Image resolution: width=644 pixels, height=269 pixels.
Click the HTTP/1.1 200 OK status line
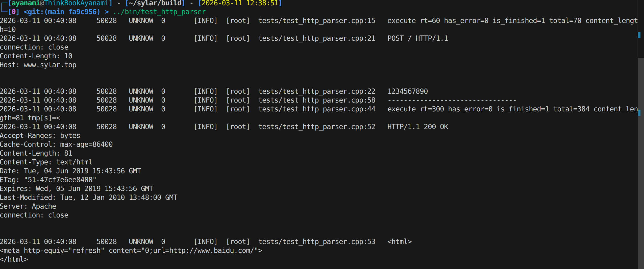(417, 127)
